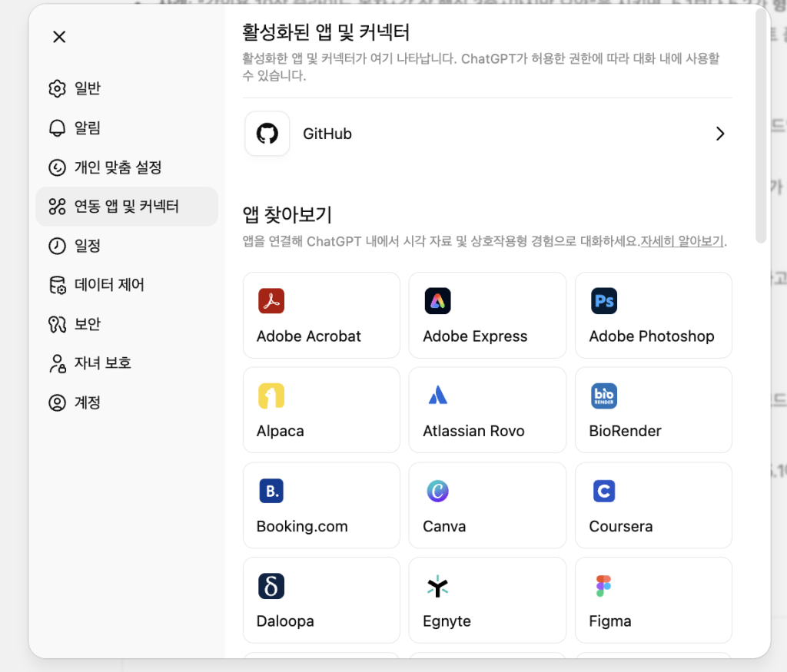Click the profile icon beside 계정

click(57, 402)
